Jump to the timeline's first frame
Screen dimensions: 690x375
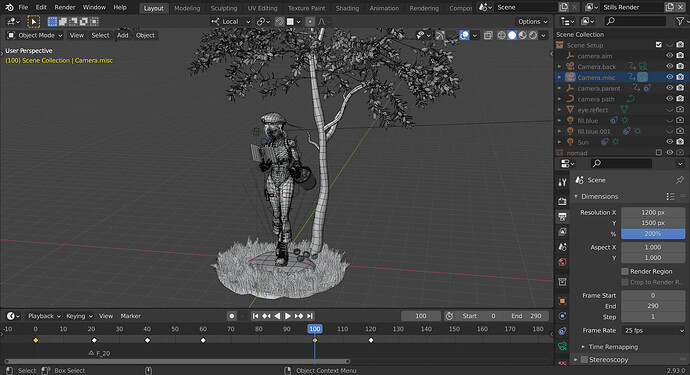point(255,316)
